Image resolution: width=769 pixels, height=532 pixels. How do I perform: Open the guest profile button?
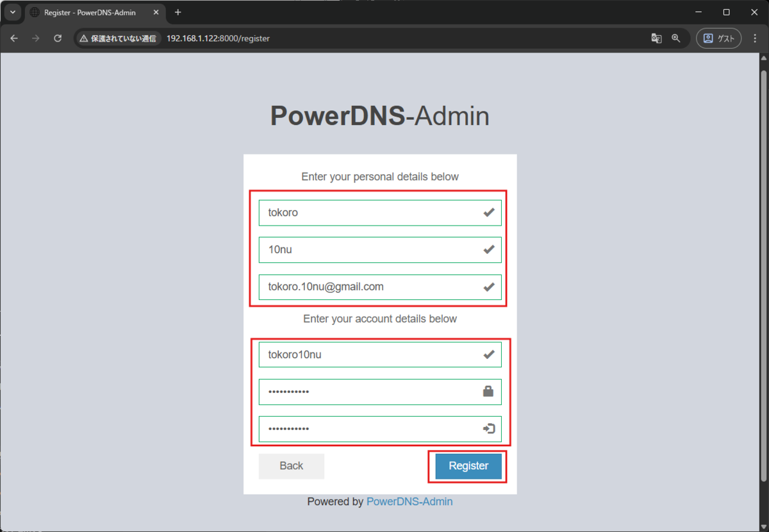719,38
